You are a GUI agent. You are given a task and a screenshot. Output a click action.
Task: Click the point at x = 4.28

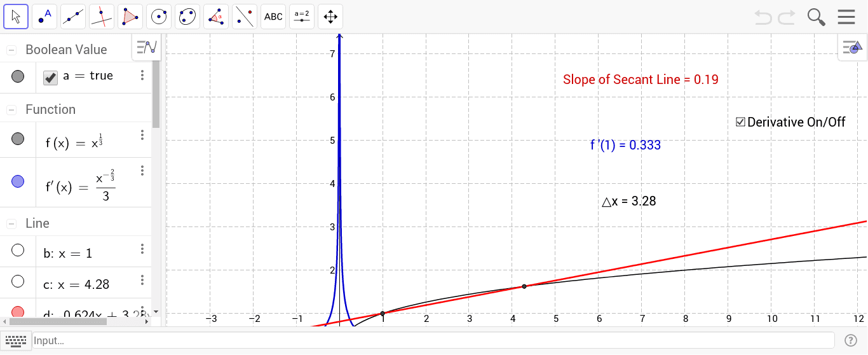pos(524,286)
